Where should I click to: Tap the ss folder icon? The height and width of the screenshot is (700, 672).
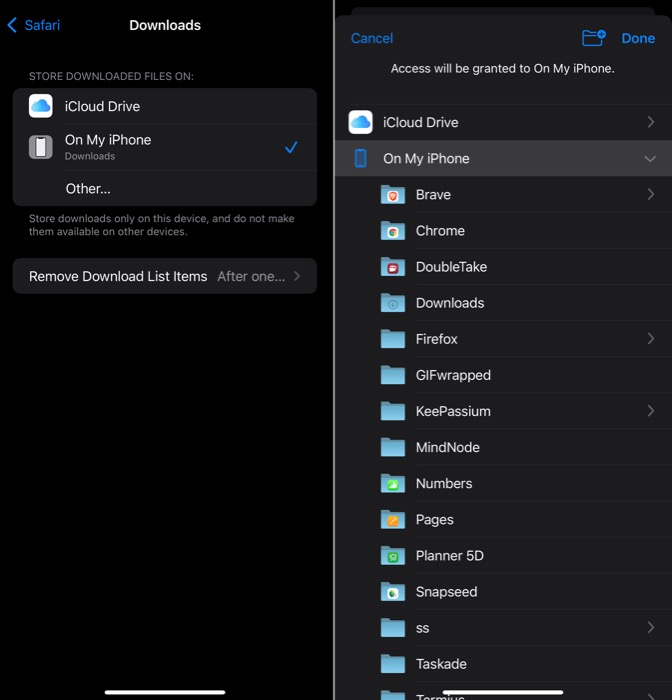coord(393,628)
